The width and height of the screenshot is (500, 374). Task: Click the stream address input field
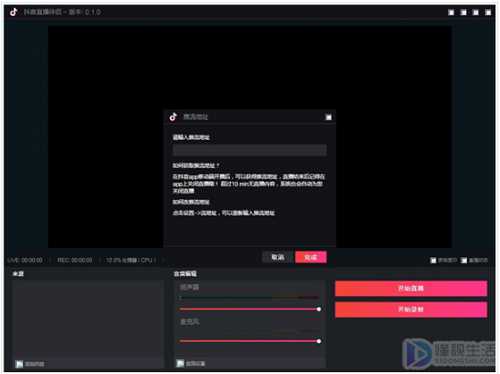tap(249, 150)
